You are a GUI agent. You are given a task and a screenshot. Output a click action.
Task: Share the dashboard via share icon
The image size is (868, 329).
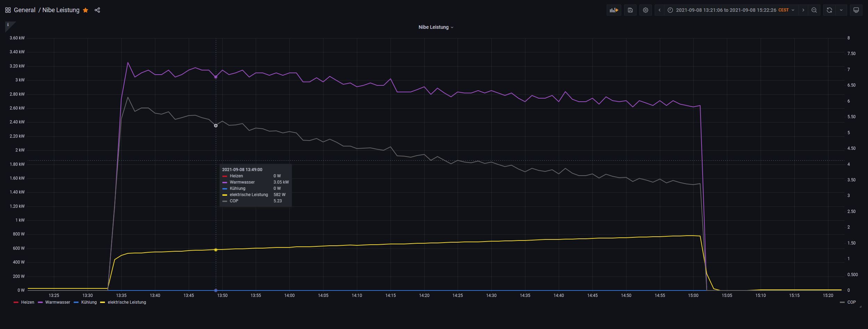[x=97, y=10]
